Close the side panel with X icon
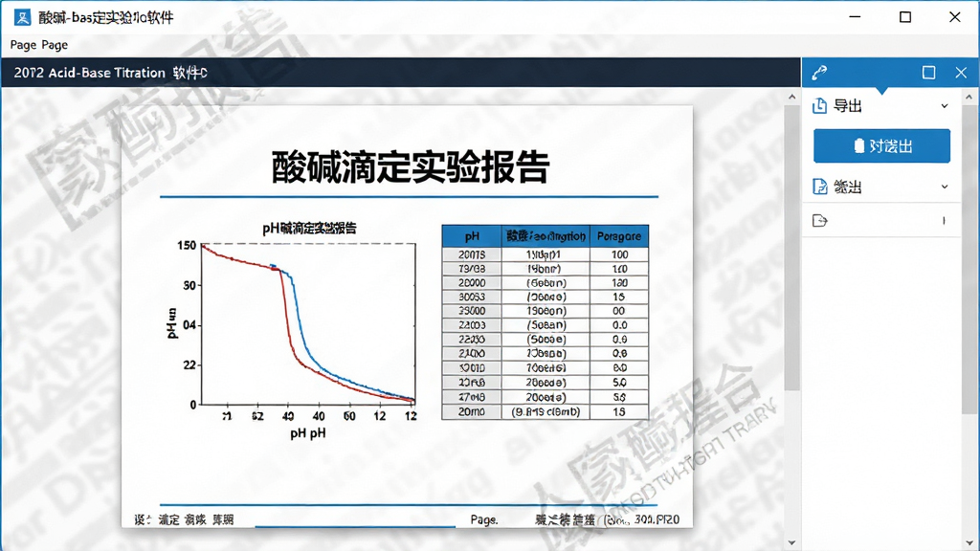The image size is (980, 551). tap(961, 73)
